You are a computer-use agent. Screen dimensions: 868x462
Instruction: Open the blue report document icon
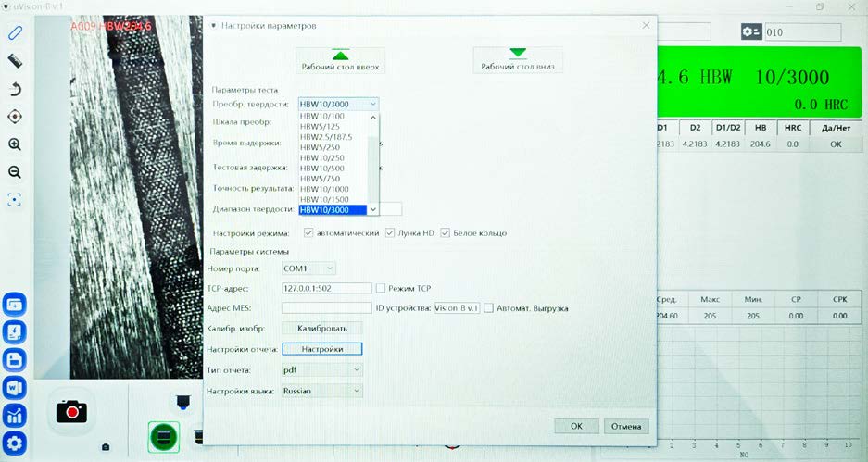click(15, 332)
